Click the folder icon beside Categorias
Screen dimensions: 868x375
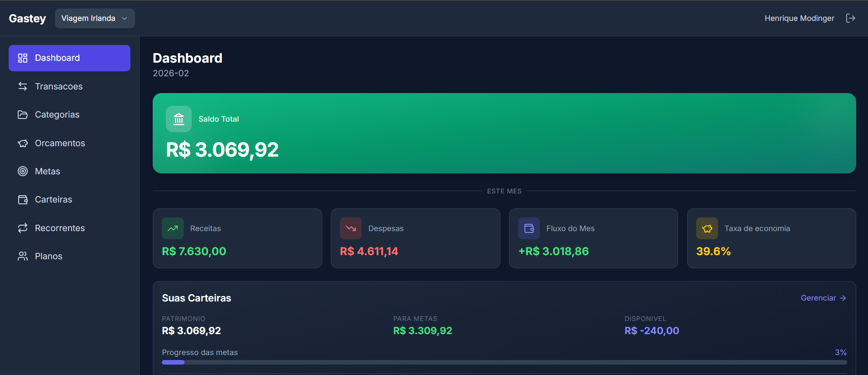point(23,114)
